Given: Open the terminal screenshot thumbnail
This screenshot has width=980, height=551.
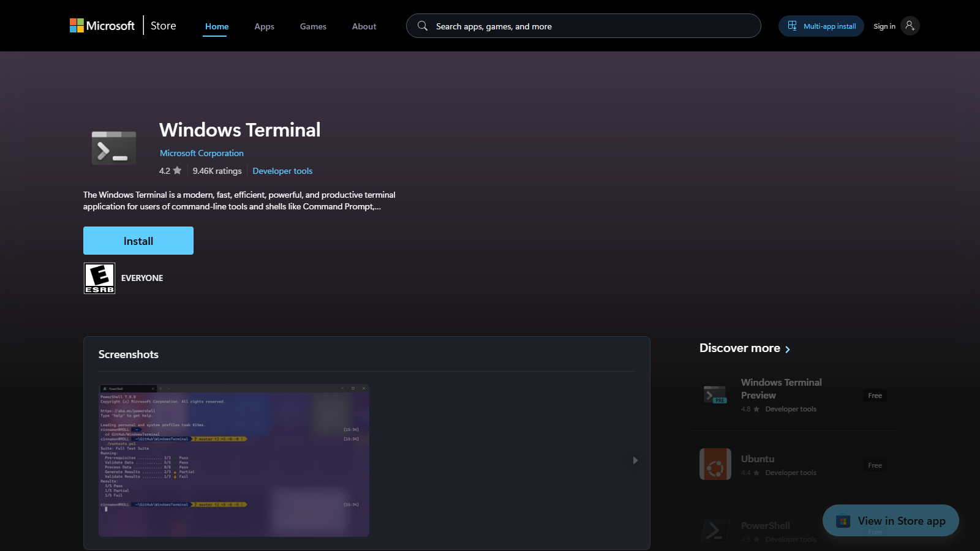Looking at the screenshot, I should [x=234, y=460].
